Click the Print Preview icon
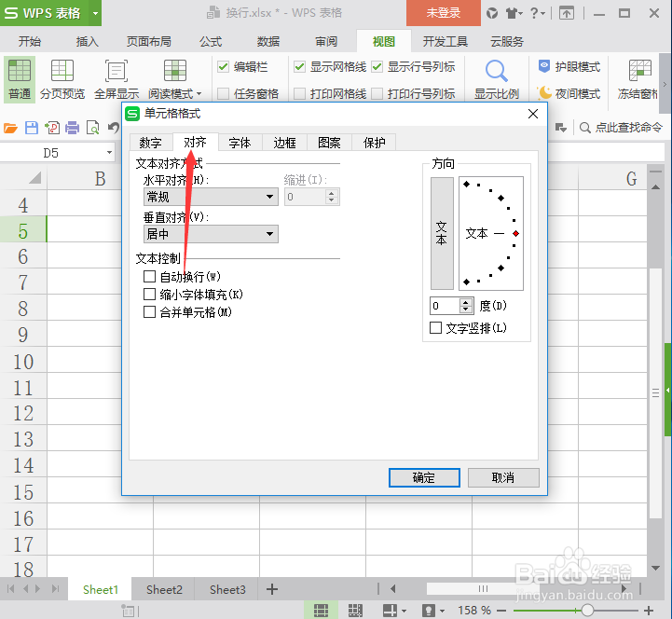The width and height of the screenshot is (672, 619). pyautogui.click(x=93, y=128)
